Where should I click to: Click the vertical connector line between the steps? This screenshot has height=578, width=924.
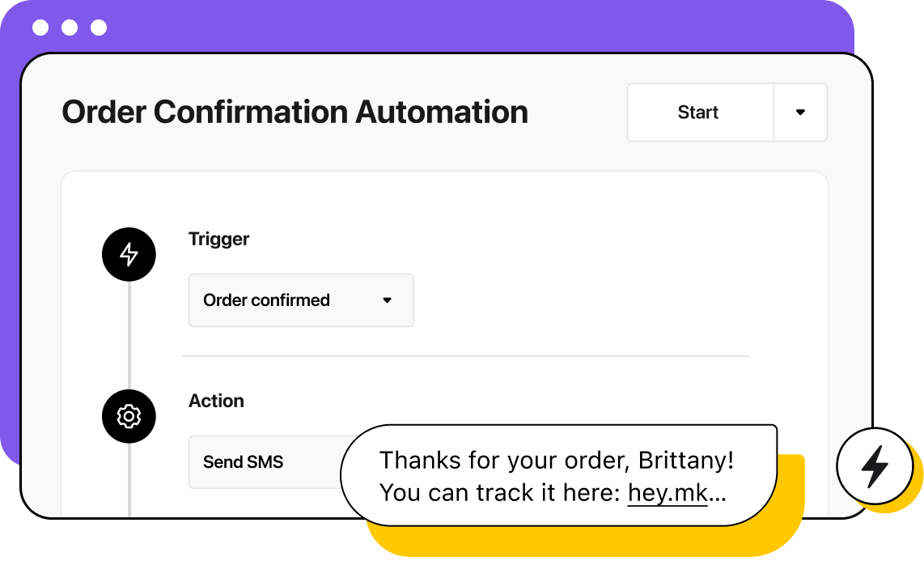(x=129, y=338)
